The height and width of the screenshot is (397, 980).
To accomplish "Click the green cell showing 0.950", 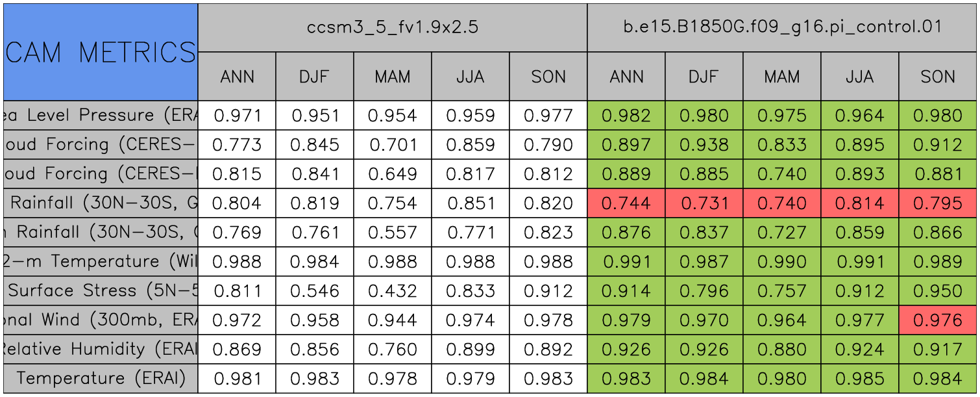I will tap(938, 290).
